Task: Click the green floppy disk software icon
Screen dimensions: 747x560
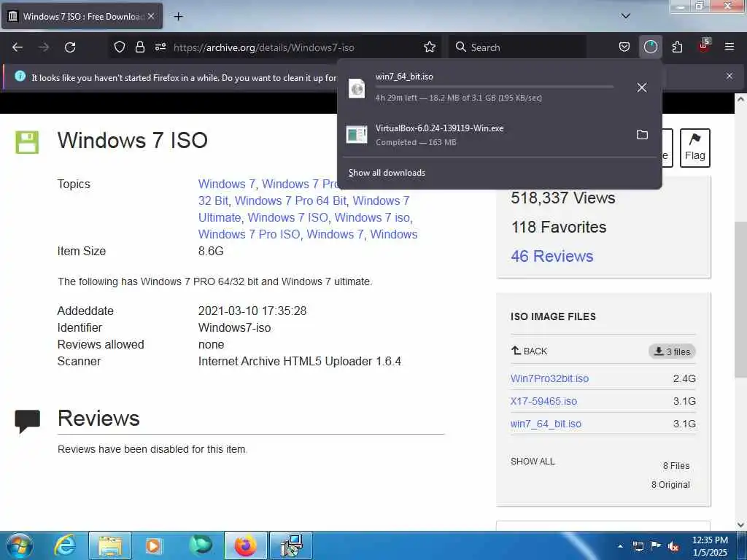Action: (27, 142)
